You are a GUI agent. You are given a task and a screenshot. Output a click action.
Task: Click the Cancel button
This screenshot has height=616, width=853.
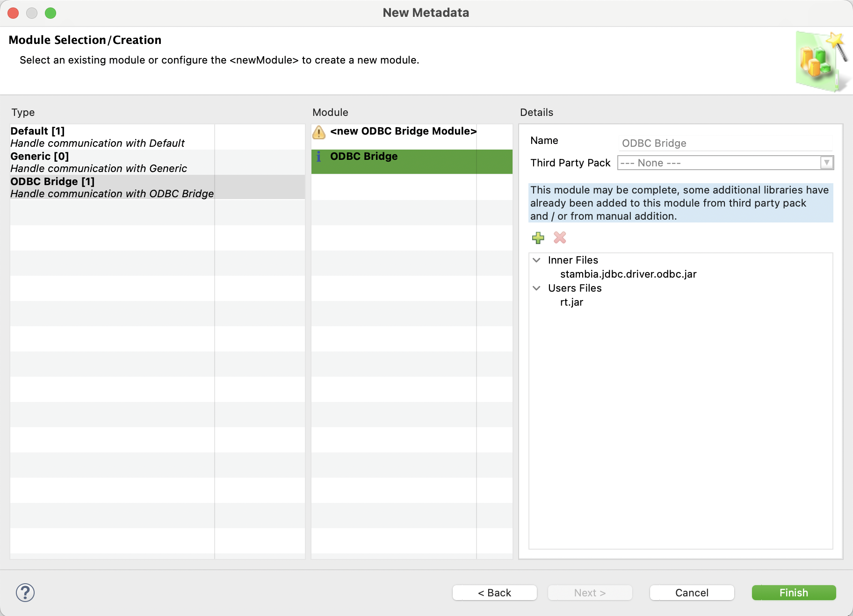(692, 592)
